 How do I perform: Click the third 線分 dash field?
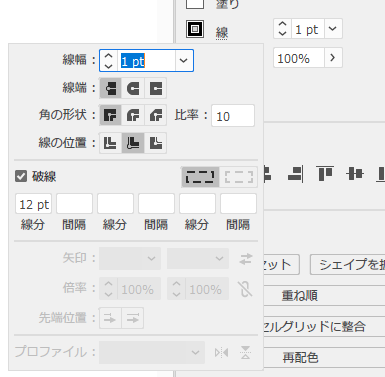(x=197, y=204)
